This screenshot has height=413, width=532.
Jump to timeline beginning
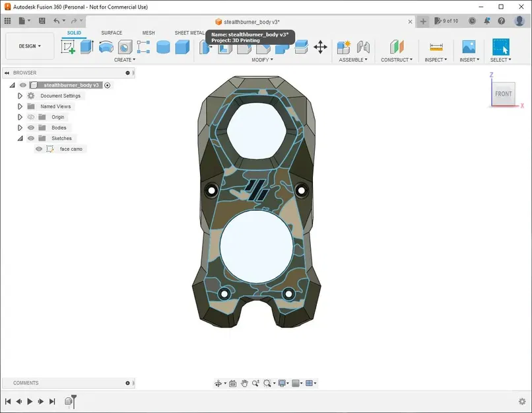click(8, 402)
